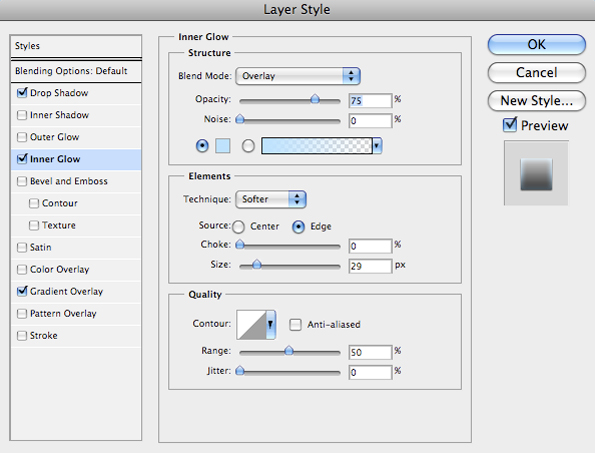Enable the Bevel and Emboss checkbox
Image resolution: width=595 pixels, height=453 pixels.
point(22,181)
